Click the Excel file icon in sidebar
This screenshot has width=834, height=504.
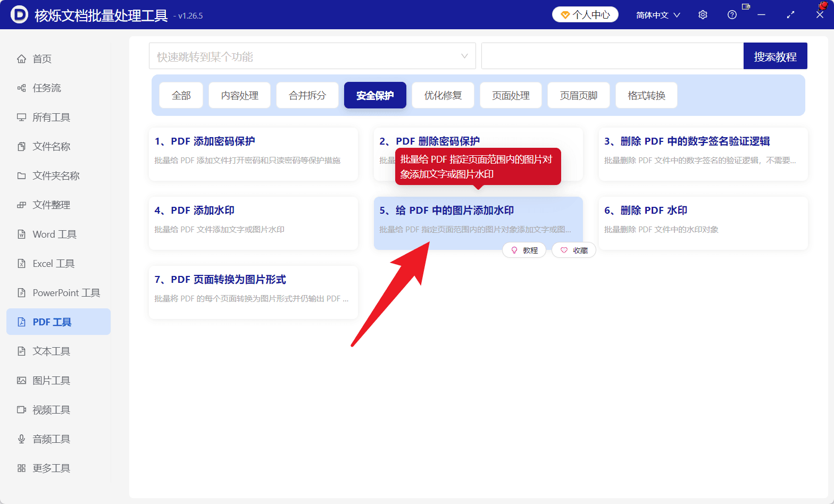pyautogui.click(x=21, y=263)
